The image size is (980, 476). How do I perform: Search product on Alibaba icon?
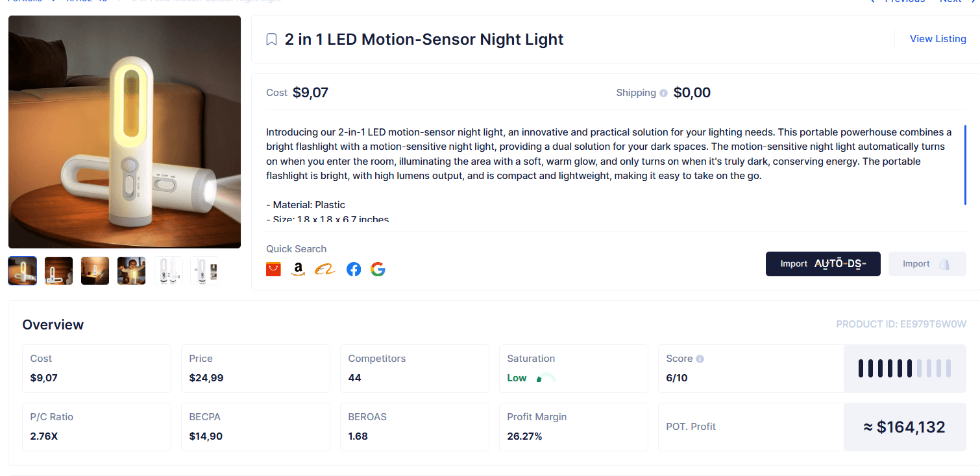click(x=325, y=269)
